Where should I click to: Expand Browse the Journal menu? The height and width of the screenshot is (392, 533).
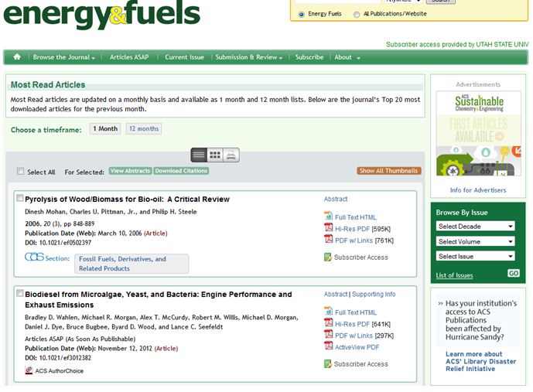click(64, 57)
